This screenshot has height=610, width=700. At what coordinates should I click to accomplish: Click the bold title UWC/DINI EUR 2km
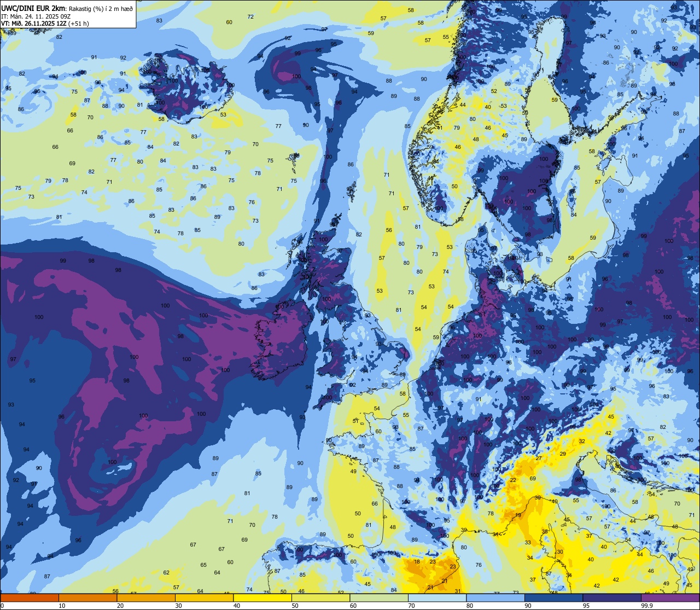coord(33,8)
